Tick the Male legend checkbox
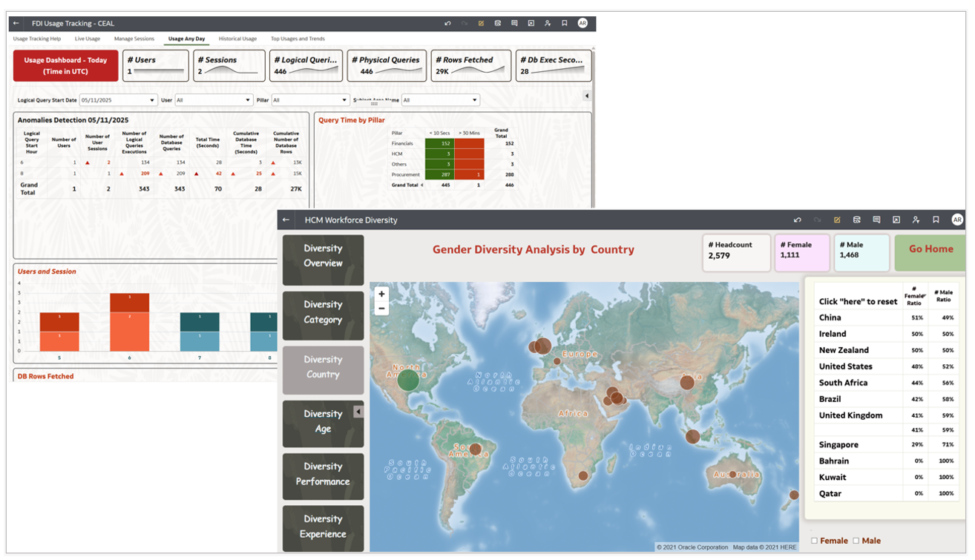 856,541
